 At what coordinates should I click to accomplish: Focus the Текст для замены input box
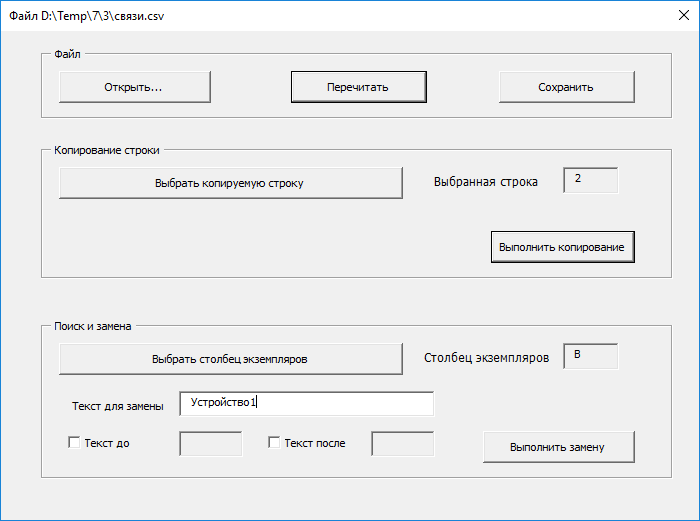point(307,404)
